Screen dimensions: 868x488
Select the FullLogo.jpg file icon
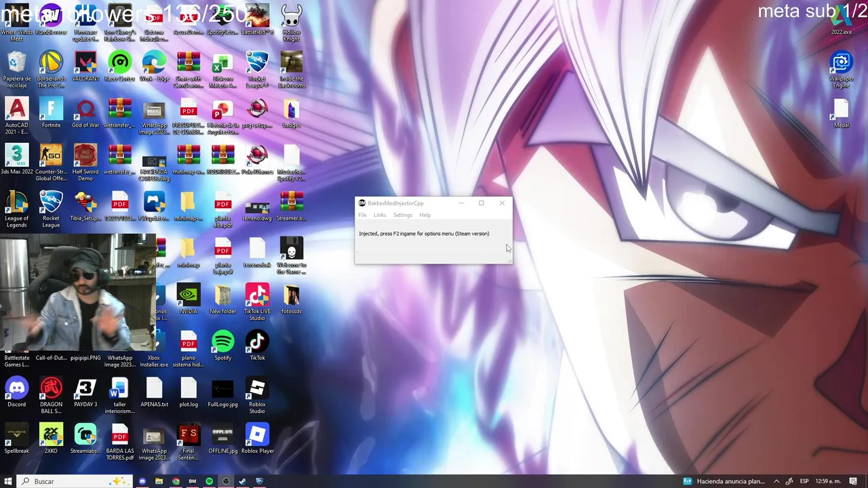point(222,392)
